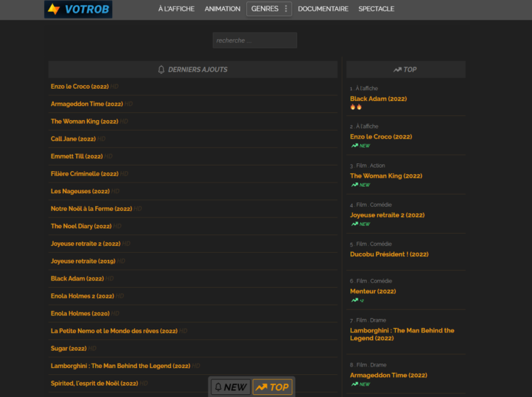Click the VOTROB lightning logo

pos(78,9)
